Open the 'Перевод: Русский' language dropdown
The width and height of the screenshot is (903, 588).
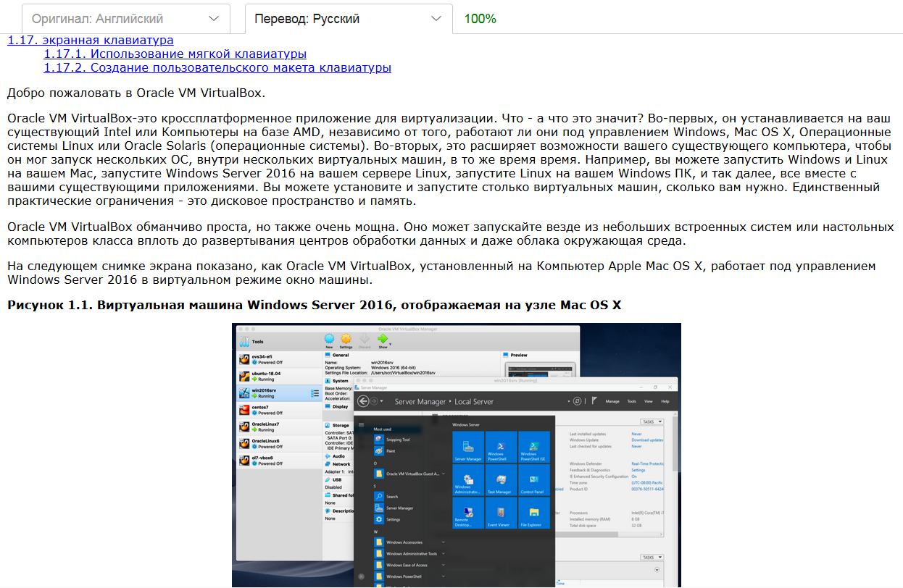[349, 18]
